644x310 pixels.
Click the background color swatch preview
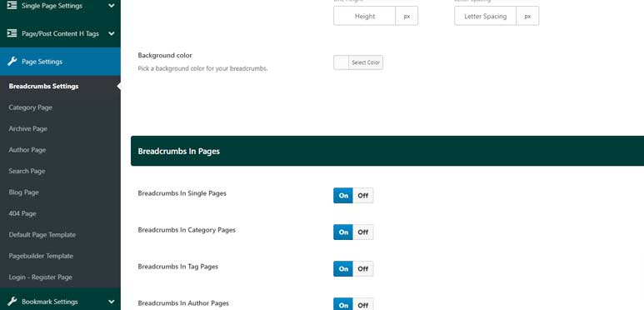pyautogui.click(x=342, y=62)
